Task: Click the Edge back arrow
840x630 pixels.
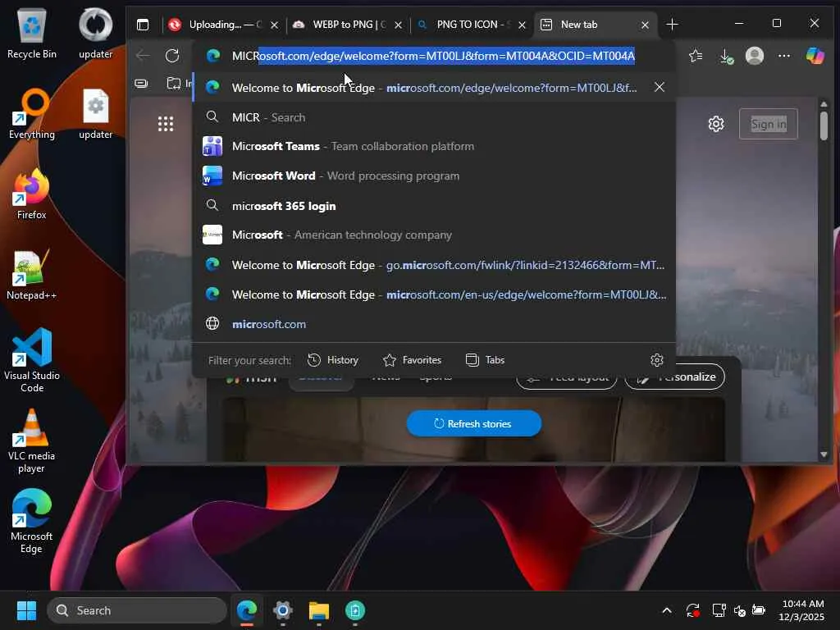Action: 143,55
